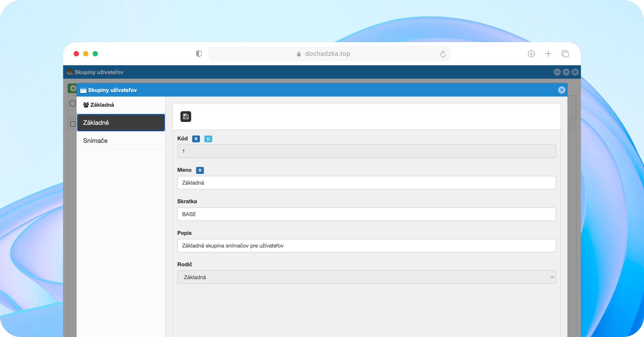644x337 pixels.
Task: Click the Skratka field containing BASE
Action: pyautogui.click(x=366, y=214)
